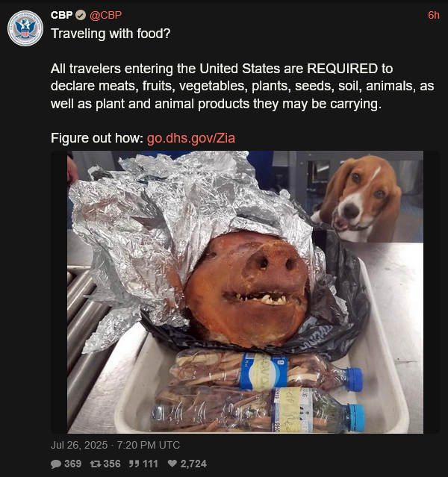Like the post with the heart icon
Screen dimensions: 448x477
click(172, 464)
